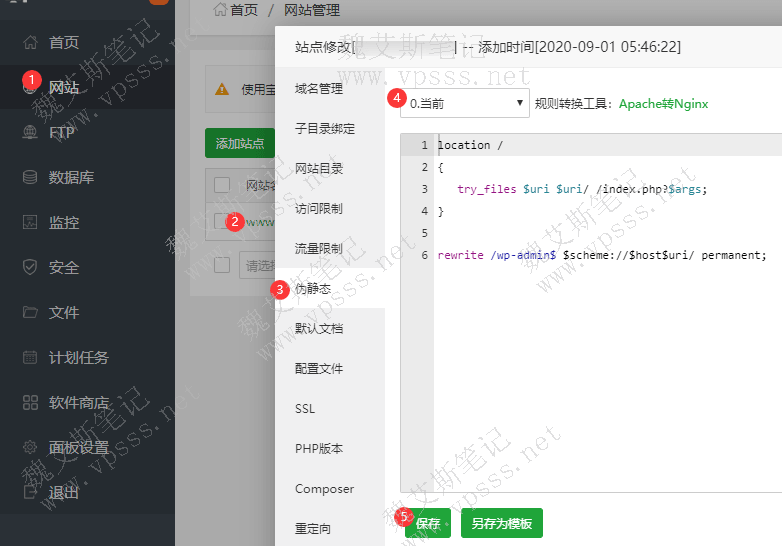Open the software store grid icon
The width and height of the screenshot is (782, 546).
pyautogui.click(x=30, y=402)
